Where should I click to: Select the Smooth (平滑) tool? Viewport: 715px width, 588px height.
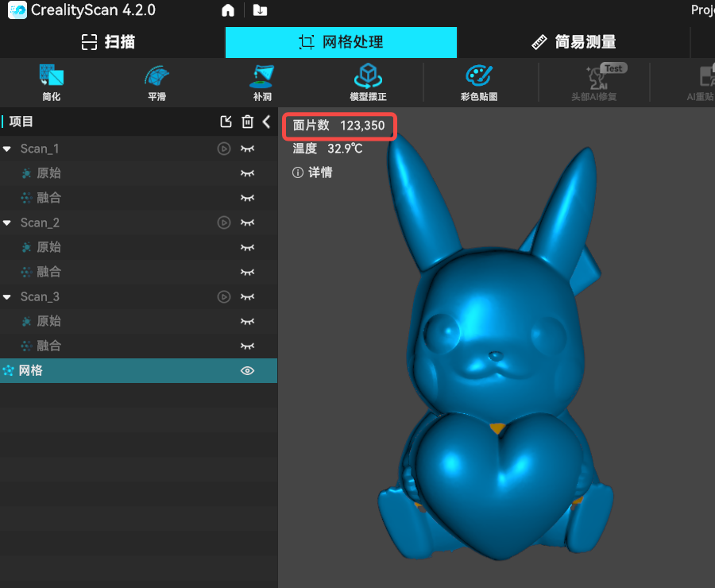[x=157, y=83]
